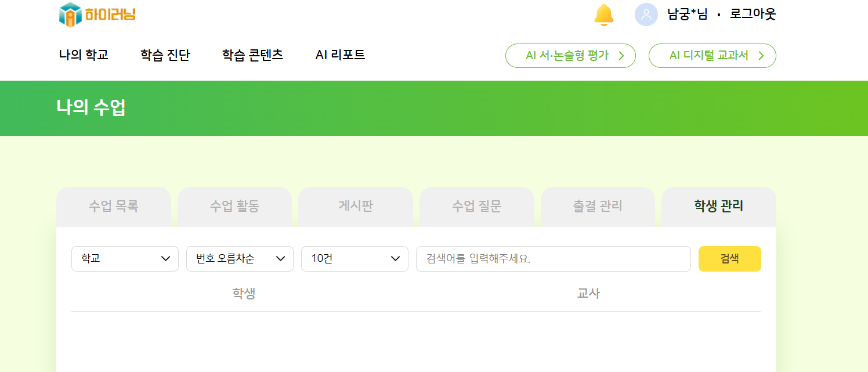868x372 pixels.
Task: Select the 수업 질문 tab
Action: click(x=476, y=206)
